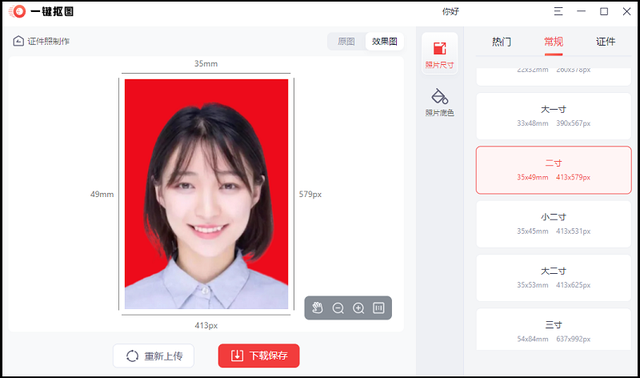Select the hand pan tool

(x=317, y=308)
